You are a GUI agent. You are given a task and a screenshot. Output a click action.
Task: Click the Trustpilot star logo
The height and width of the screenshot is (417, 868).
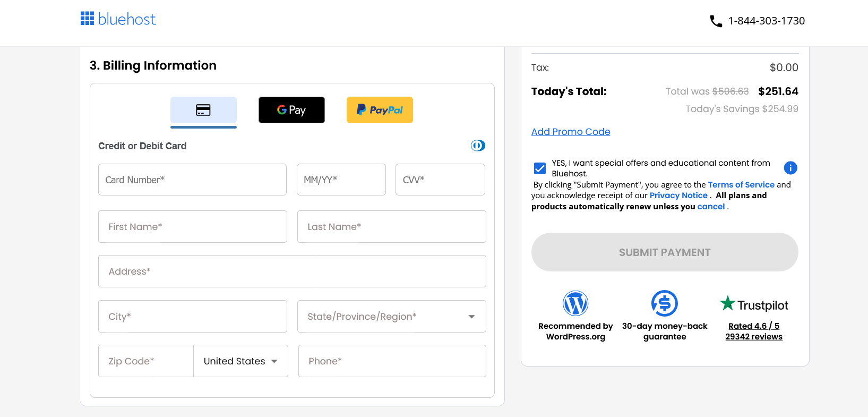click(x=754, y=304)
